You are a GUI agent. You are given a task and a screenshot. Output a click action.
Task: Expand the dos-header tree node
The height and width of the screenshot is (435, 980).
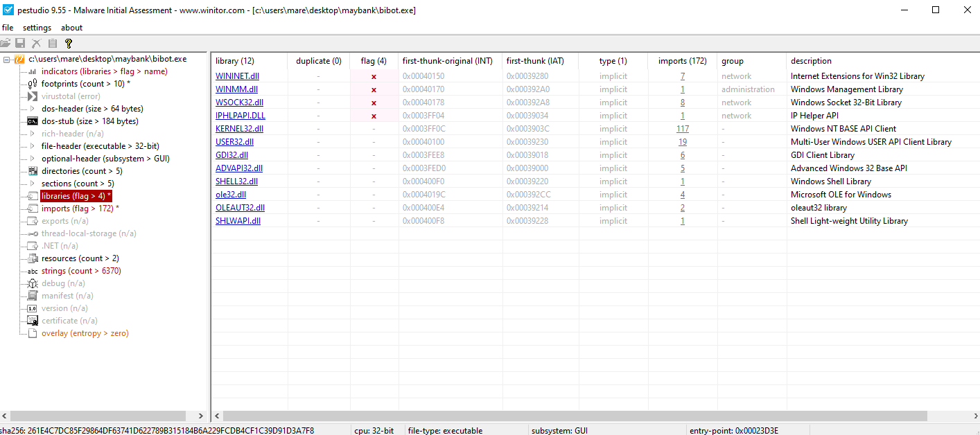pos(33,109)
